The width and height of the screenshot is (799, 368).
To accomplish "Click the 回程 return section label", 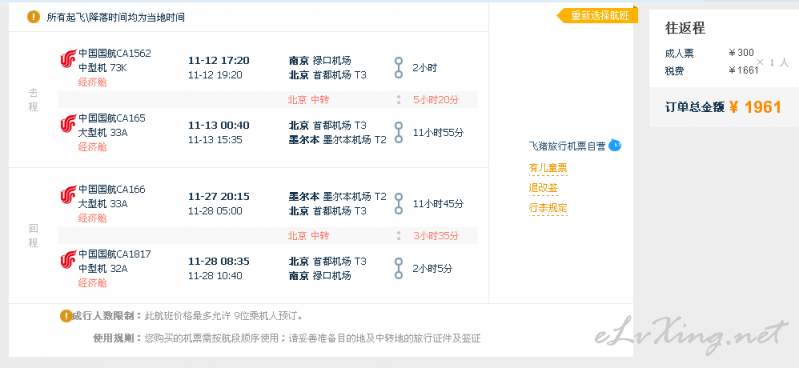I will (33, 235).
